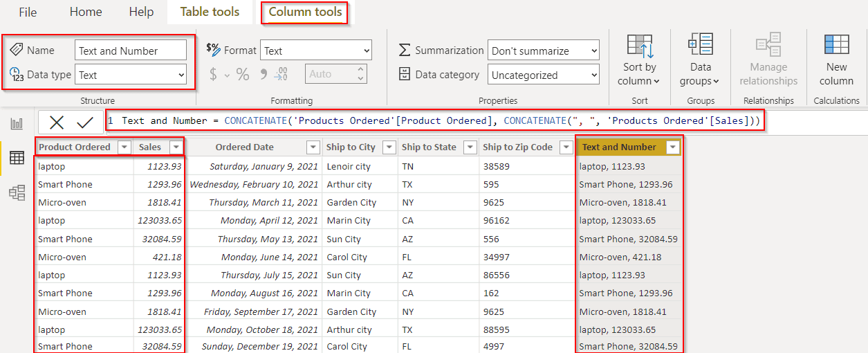The image size is (868, 353).
Task: Switch to the Table tools tab
Action: pyautogui.click(x=210, y=12)
